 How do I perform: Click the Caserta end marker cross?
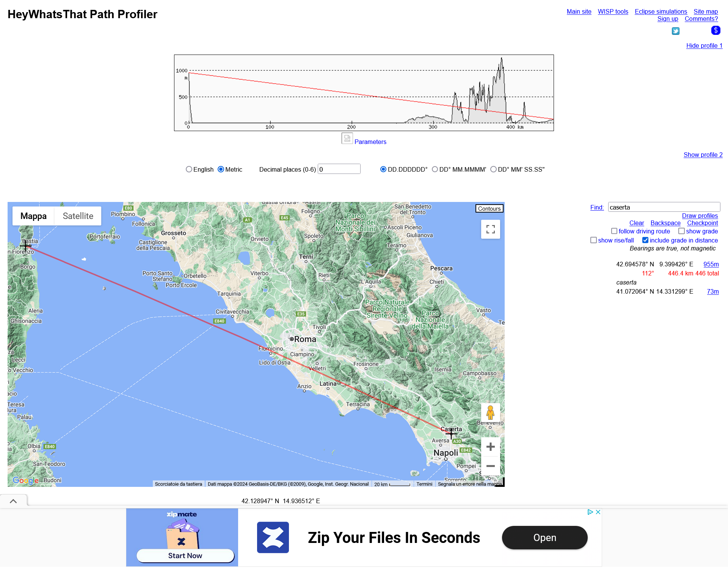pyautogui.click(x=451, y=433)
